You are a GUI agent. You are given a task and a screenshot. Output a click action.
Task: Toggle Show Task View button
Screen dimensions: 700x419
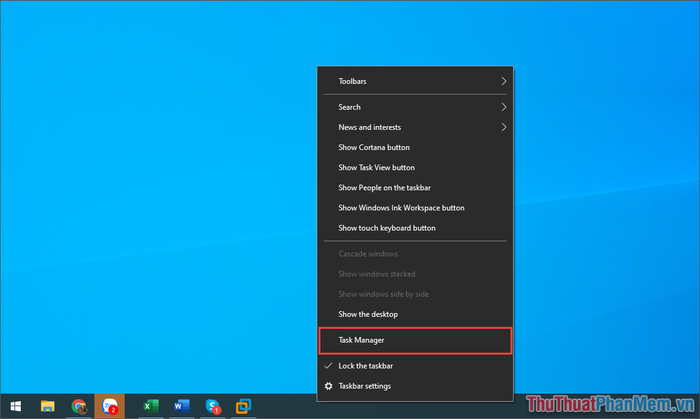click(415, 167)
